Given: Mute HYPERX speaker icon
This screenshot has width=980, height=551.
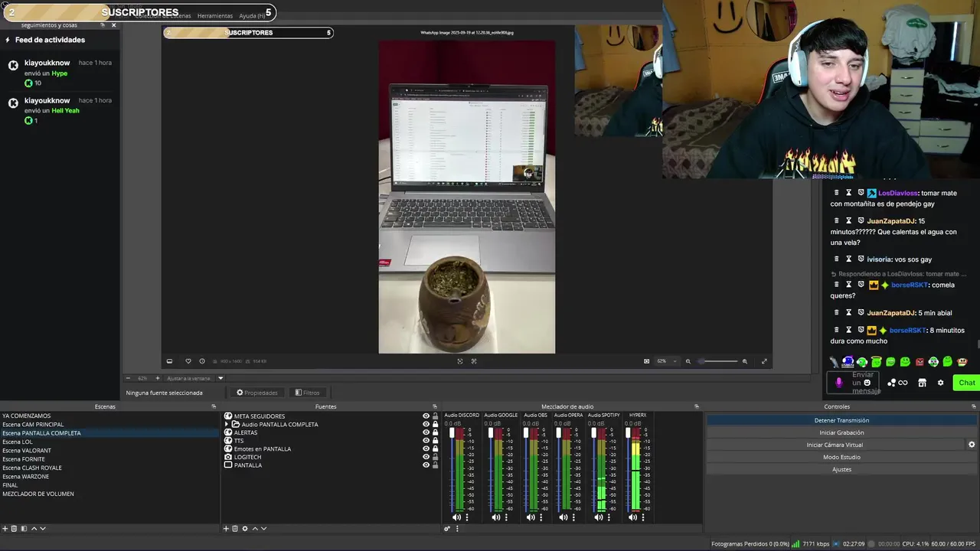Looking at the screenshot, I should pos(632,517).
